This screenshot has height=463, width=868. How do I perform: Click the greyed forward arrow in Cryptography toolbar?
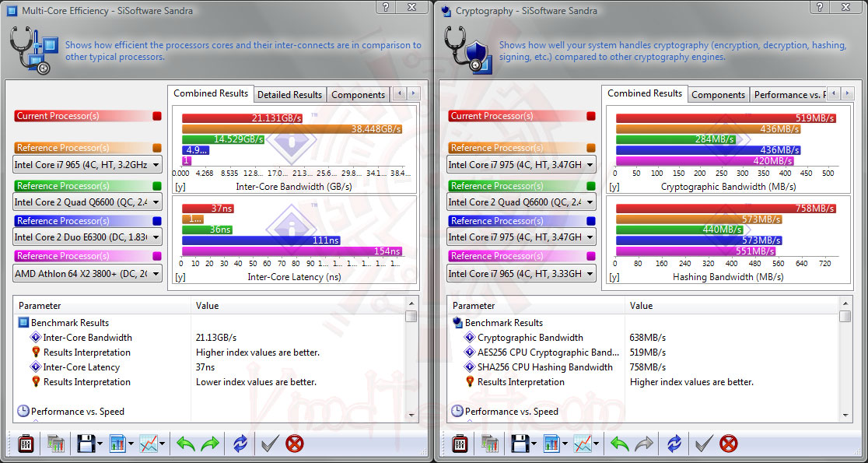click(x=644, y=444)
